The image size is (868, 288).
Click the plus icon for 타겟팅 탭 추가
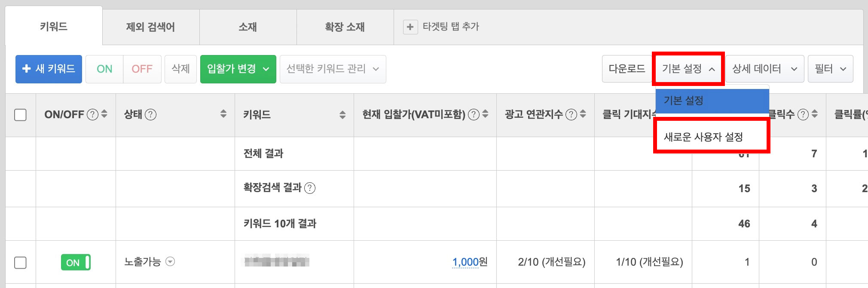(410, 27)
